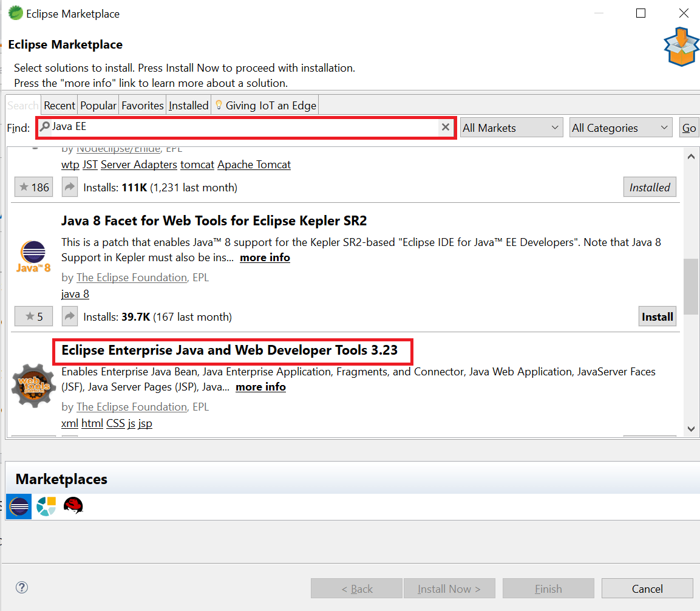Open the help question mark icon

click(22, 587)
